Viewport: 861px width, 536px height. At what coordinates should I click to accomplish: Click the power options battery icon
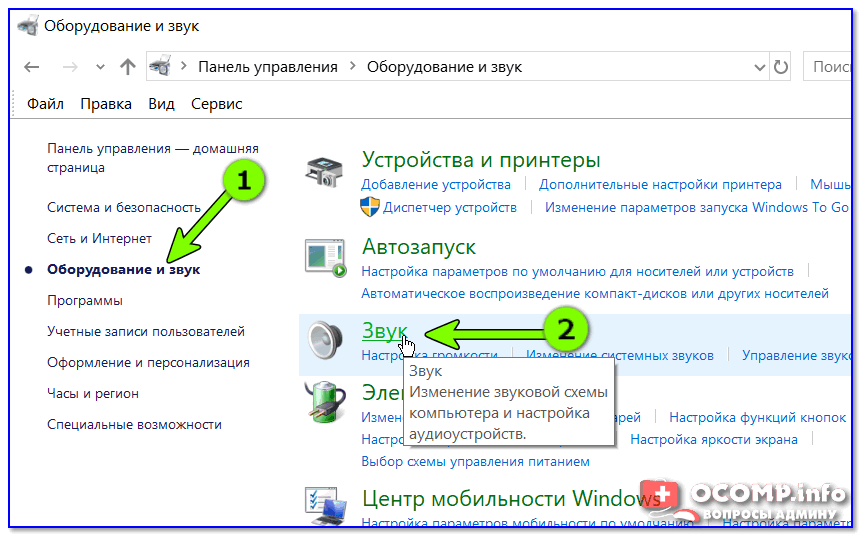[x=325, y=402]
